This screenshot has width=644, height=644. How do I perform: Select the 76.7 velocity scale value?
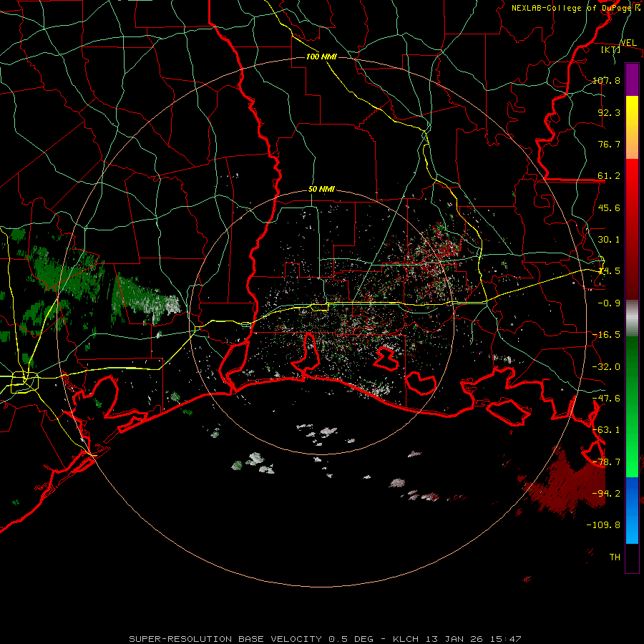click(609, 144)
